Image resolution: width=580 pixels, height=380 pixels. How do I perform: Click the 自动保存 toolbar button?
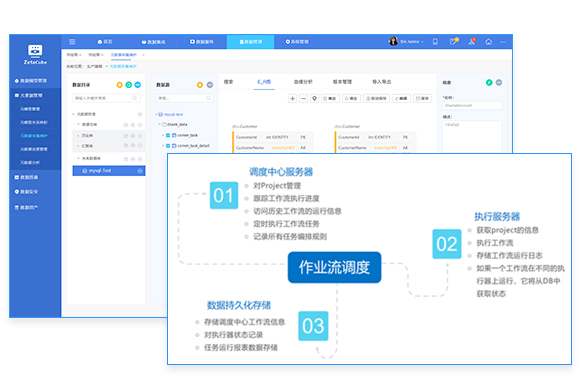(x=376, y=98)
